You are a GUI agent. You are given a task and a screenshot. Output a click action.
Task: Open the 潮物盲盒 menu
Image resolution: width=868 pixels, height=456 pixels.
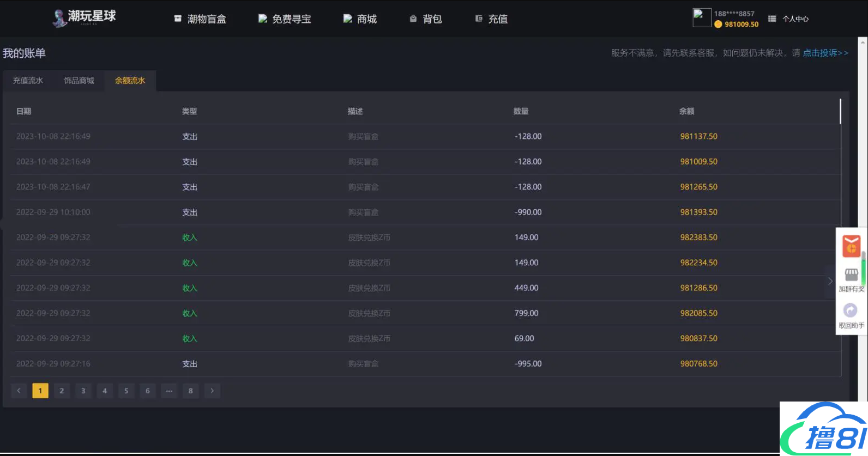point(200,19)
